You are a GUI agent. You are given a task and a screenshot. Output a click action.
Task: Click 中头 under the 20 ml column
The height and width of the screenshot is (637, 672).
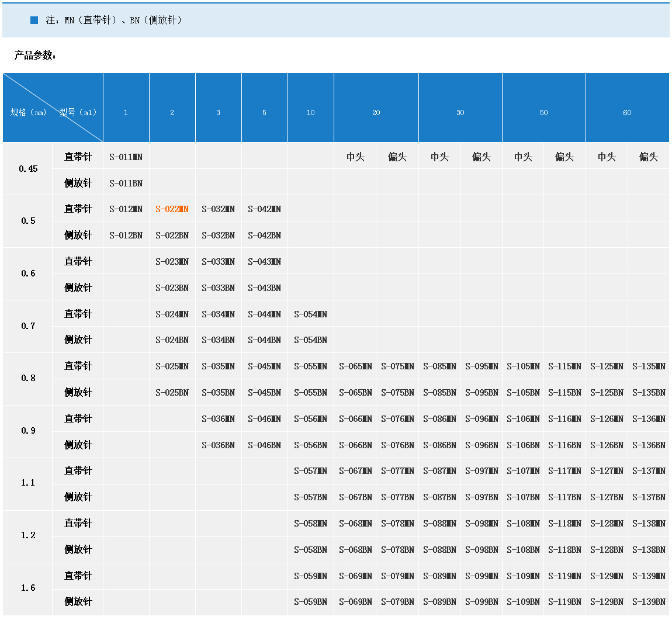click(355, 157)
